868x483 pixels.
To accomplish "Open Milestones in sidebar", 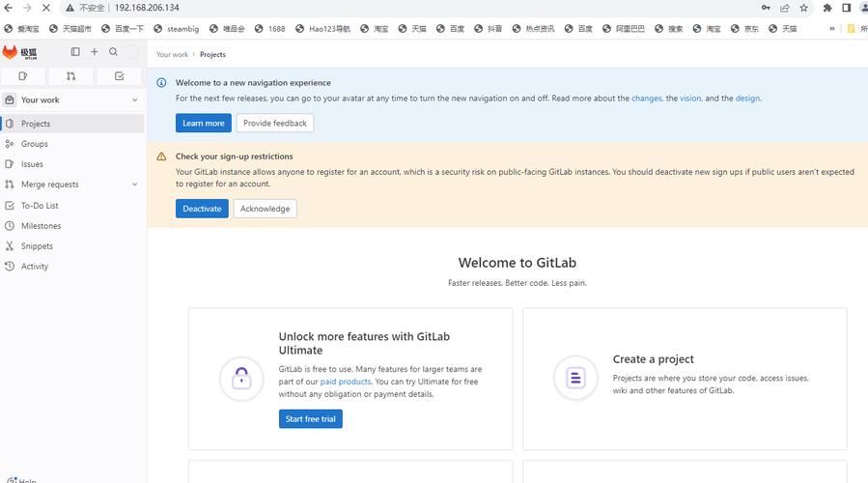I will click(72, 226).
